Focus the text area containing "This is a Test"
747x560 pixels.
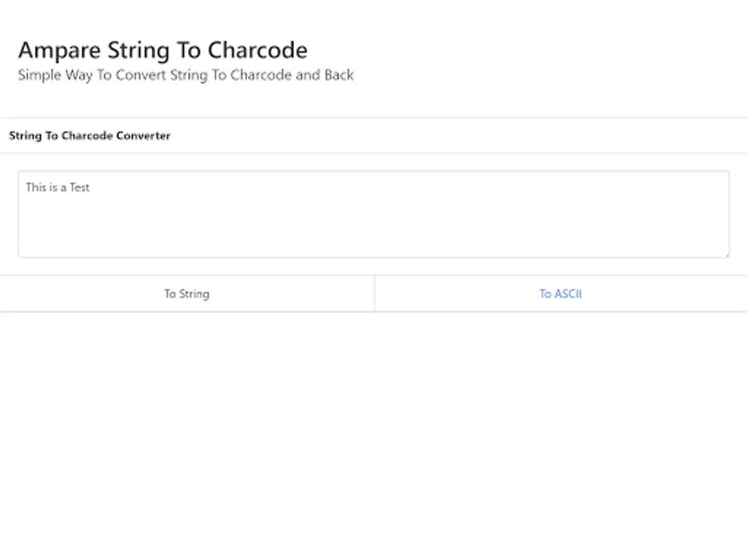tap(374, 214)
